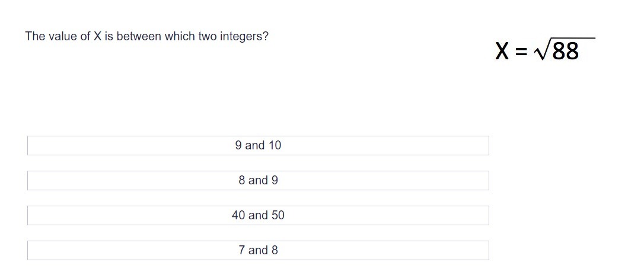Select the 8 and 9 option
This screenshot has width=644, height=278.
258,180
